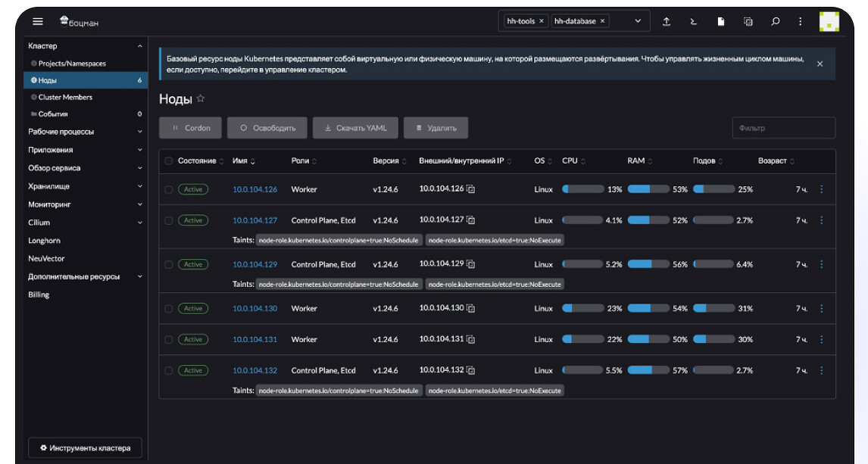The width and height of the screenshot is (868, 464).
Task: Click the Фильтр input field
Action: point(783,128)
